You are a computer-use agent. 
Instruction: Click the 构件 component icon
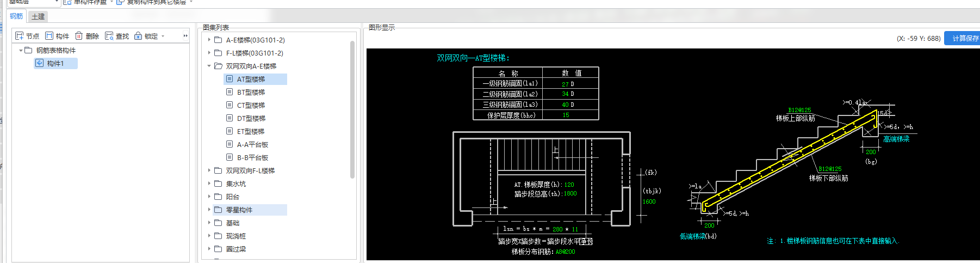[x=49, y=36]
